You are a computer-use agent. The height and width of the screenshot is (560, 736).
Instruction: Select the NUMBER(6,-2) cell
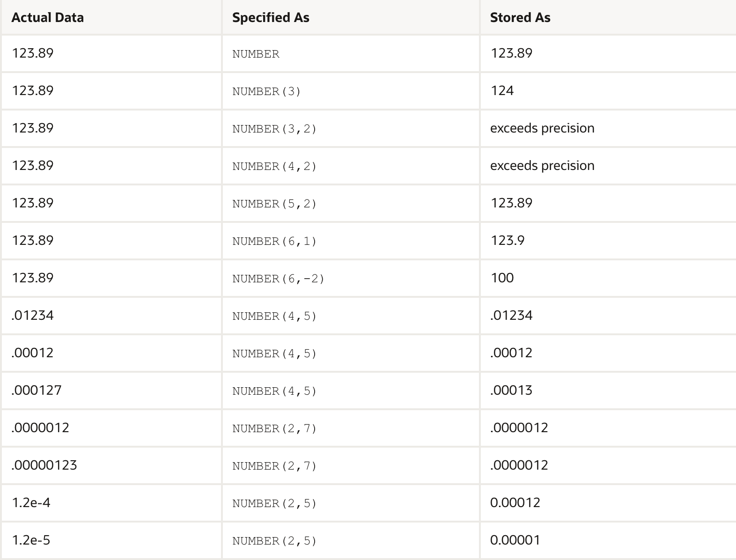278,279
